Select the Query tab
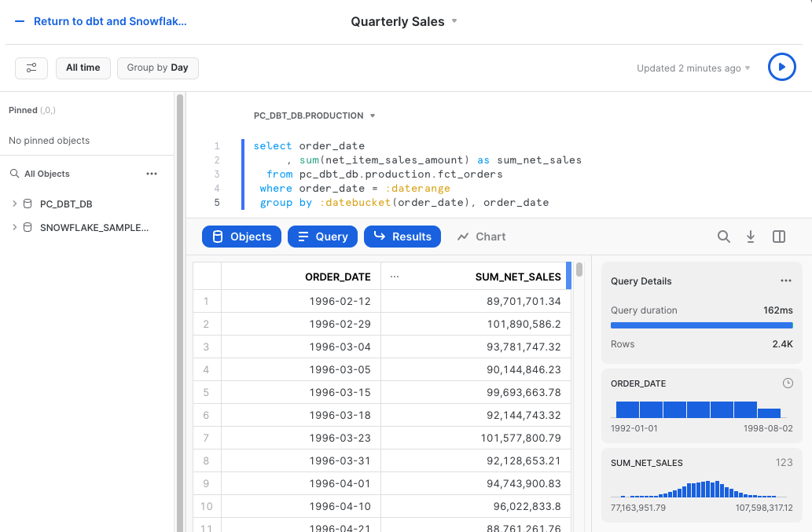812x532 pixels. point(322,236)
